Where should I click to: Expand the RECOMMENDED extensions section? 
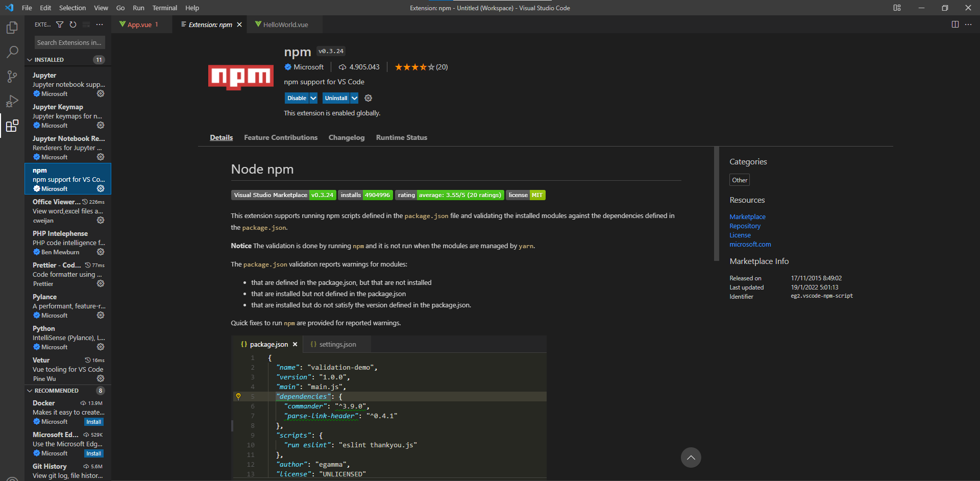tap(30, 390)
